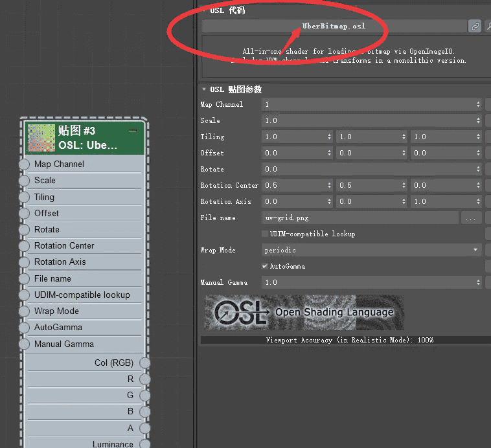This screenshot has width=491, height=448.
Task: Click the browse button next to uv-grid.png
Action: tap(470, 218)
